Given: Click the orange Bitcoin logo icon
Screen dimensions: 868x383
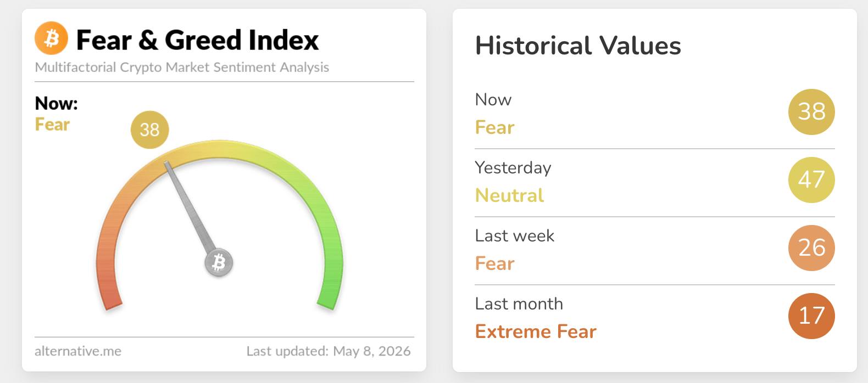Looking at the screenshot, I should (51, 38).
